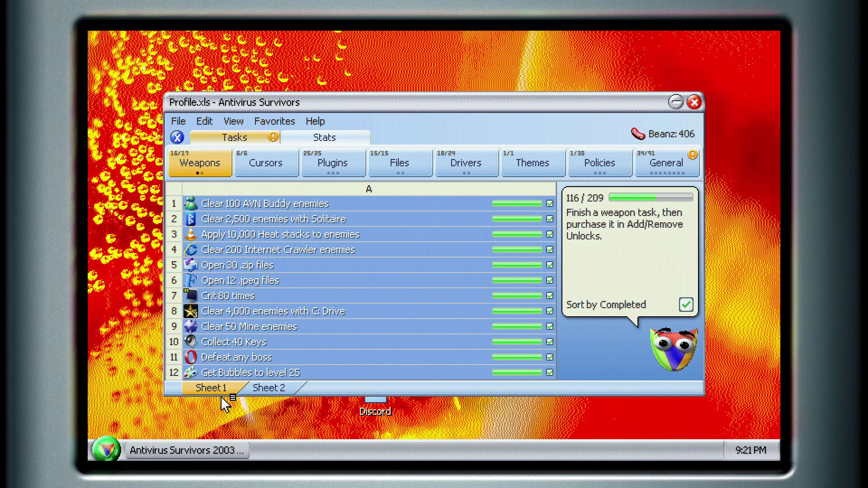Click column A header

click(369, 189)
